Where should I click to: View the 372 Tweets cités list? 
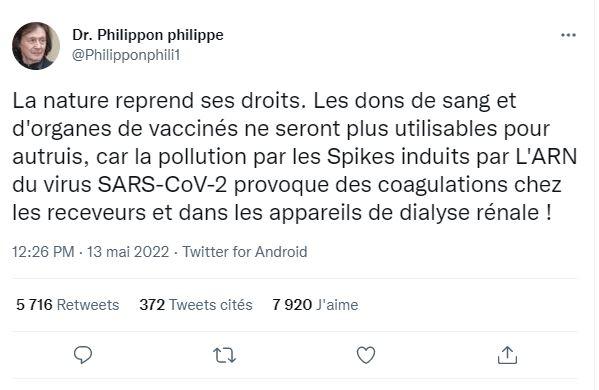(x=196, y=305)
